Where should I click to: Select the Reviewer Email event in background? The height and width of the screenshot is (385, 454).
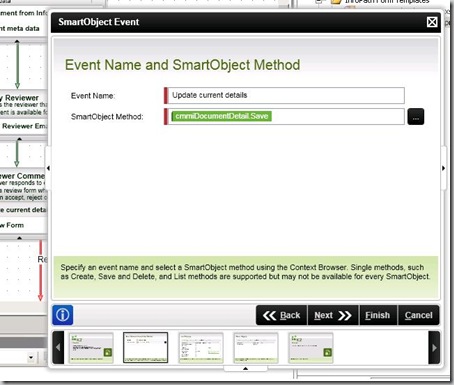click(x=23, y=126)
